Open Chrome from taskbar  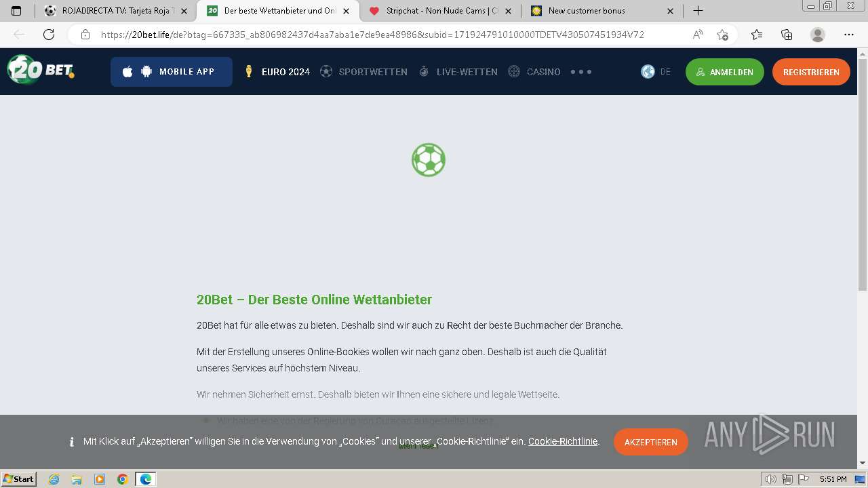pos(123,479)
